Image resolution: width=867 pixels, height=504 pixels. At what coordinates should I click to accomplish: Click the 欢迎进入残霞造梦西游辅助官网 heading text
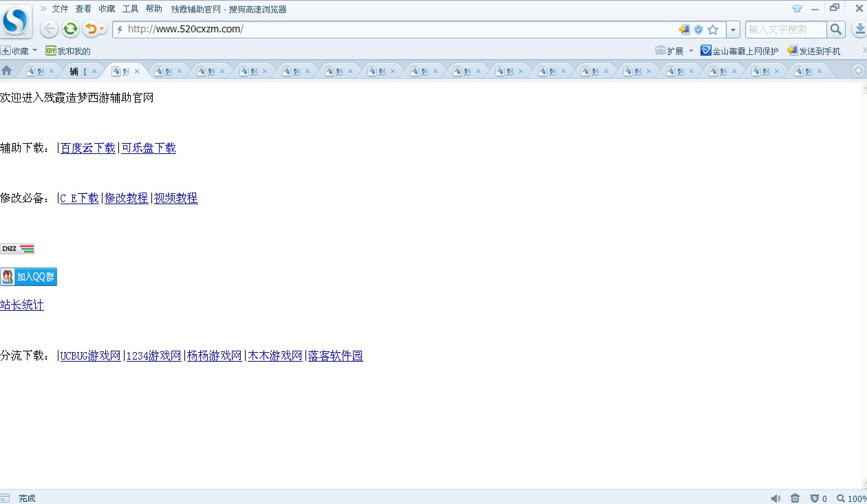(x=77, y=98)
